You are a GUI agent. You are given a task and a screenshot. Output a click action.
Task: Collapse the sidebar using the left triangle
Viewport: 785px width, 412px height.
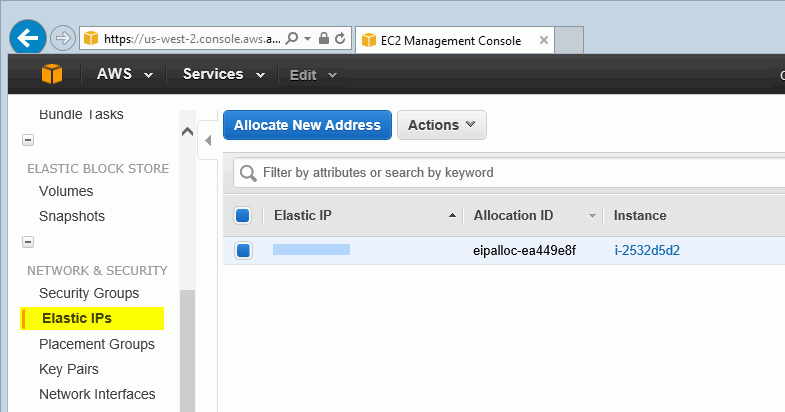pyautogui.click(x=208, y=141)
